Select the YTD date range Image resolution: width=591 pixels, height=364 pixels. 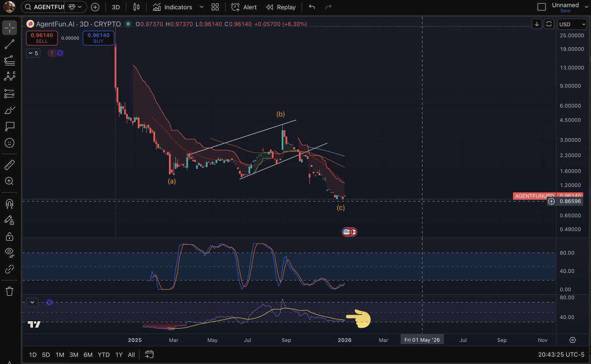click(x=104, y=354)
